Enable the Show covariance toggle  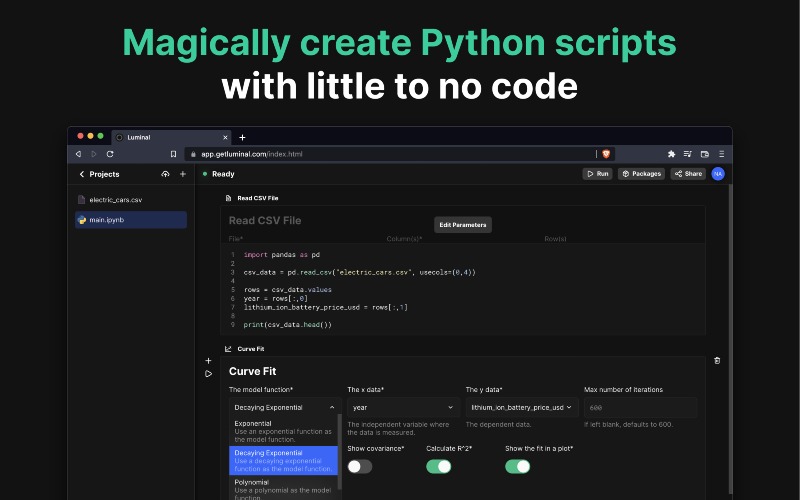pyautogui.click(x=359, y=466)
